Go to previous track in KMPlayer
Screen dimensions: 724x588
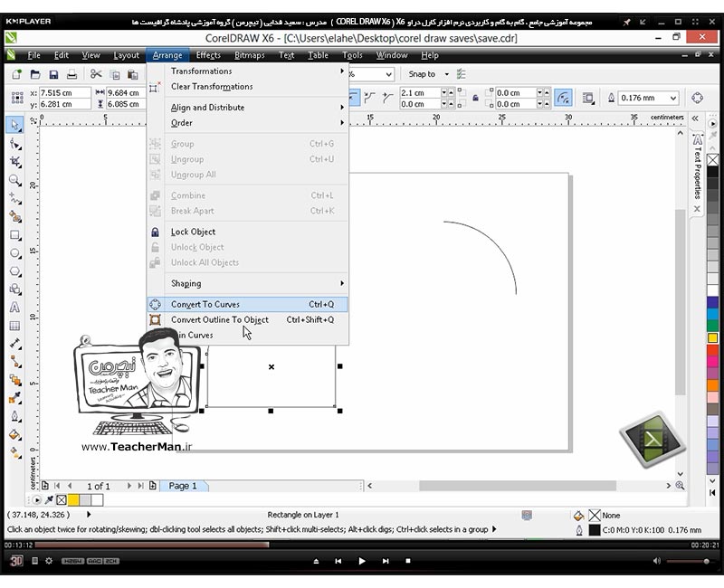point(338,561)
